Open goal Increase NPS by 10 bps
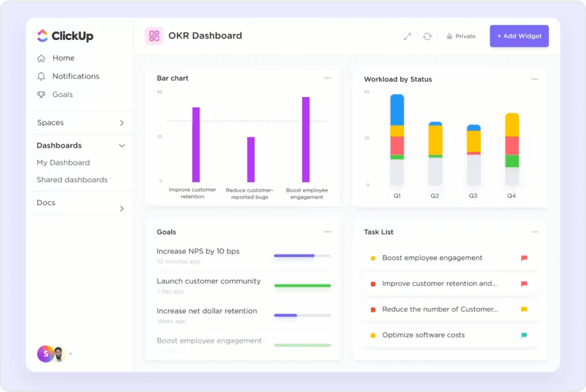The height and width of the screenshot is (392, 586). 198,251
